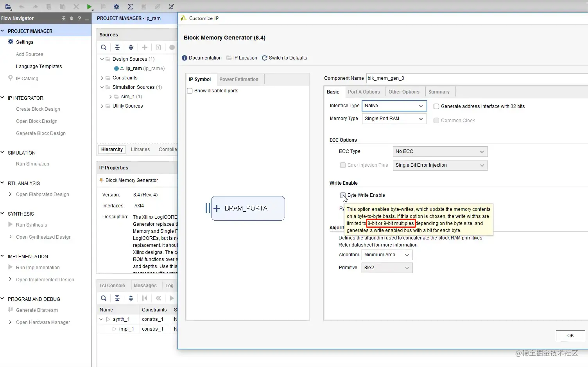Collapse all in the Flow Navigator header
588x367 pixels.
[x=64, y=18]
